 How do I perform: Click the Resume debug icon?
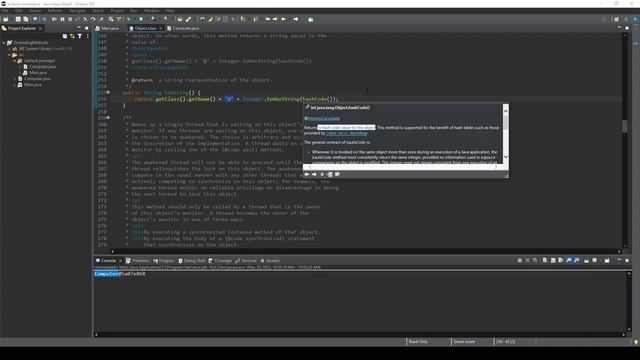tap(54, 19)
